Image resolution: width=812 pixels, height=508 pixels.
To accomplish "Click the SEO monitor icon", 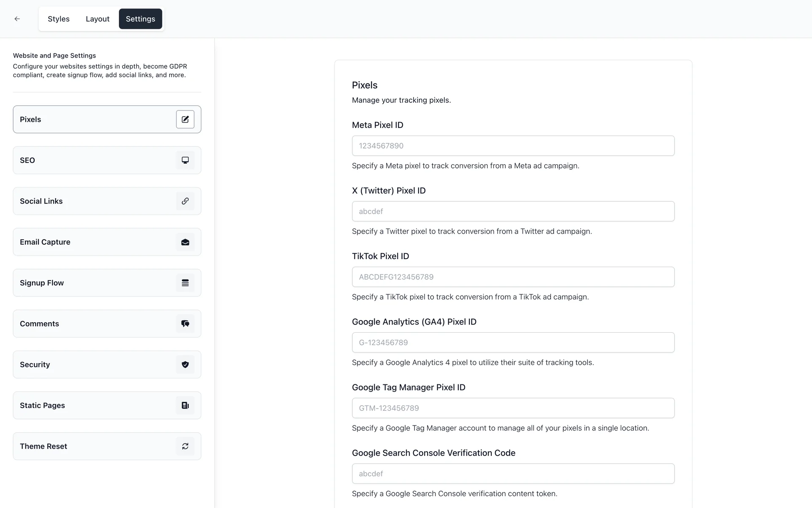I will (185, 160).
